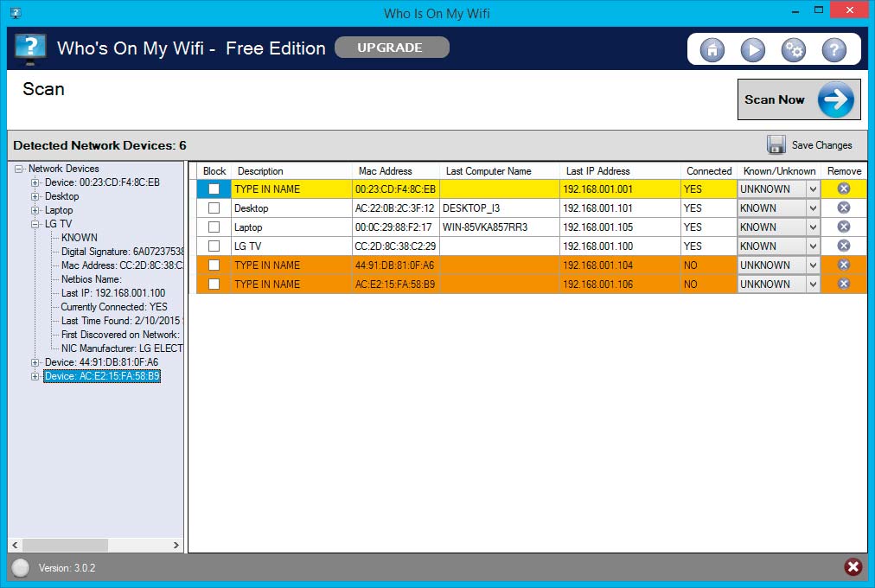Sort by Connected column header

[x=709, y=171]
